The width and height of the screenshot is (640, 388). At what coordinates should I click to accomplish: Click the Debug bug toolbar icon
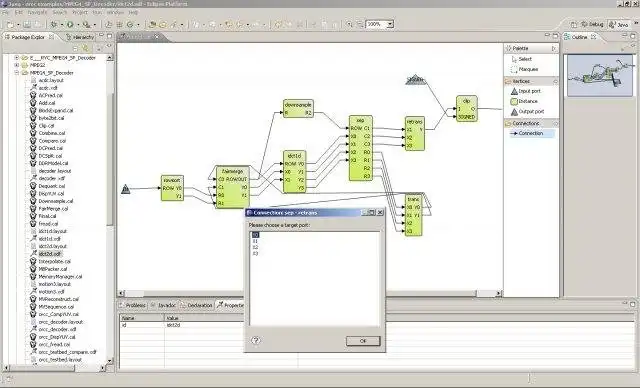click(54, 24)
